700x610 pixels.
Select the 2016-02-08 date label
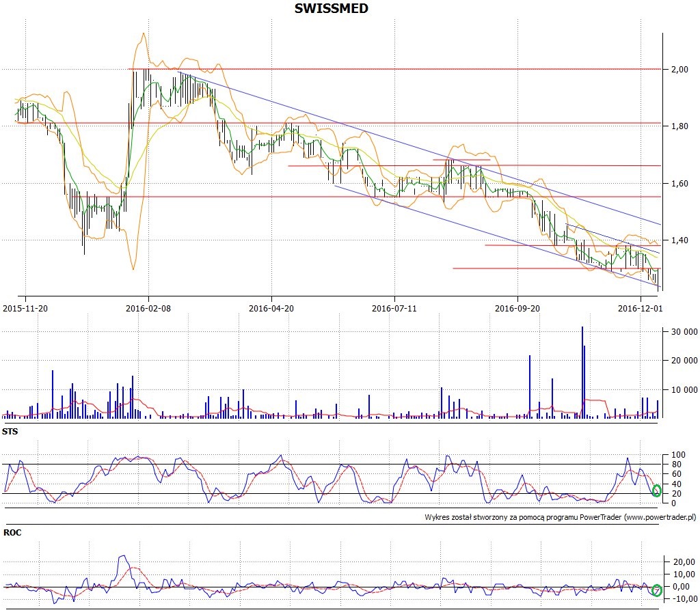click(148, 308)
